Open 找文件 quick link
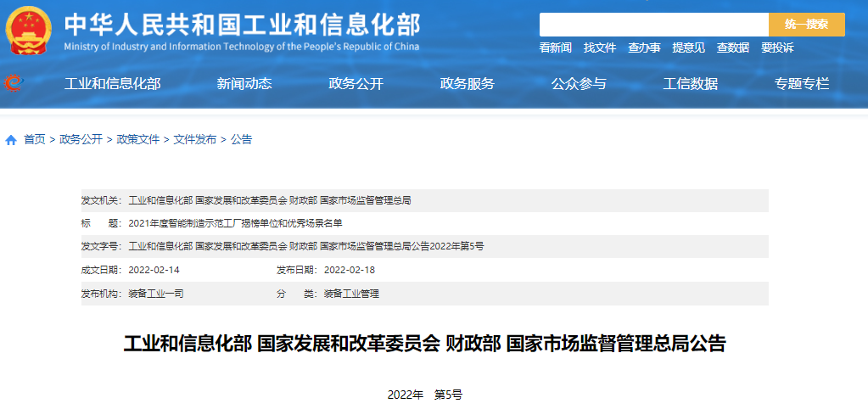868x409 pixels. pos(600,48)
